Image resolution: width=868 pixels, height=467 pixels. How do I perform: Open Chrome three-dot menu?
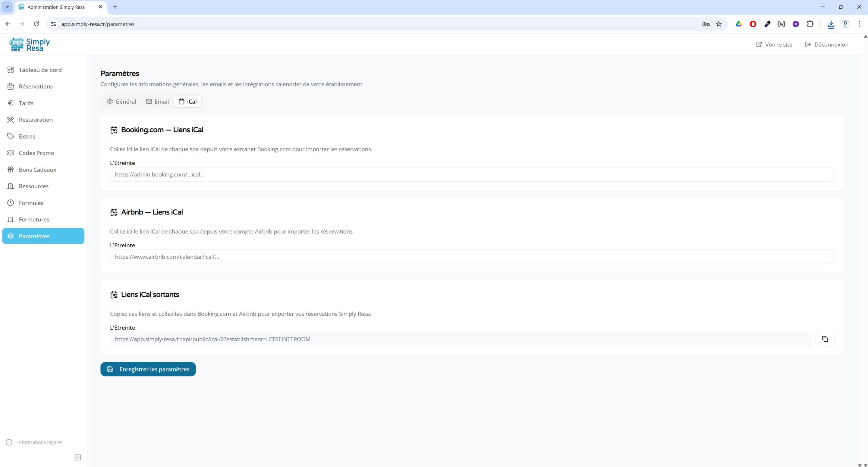(860, 24)
